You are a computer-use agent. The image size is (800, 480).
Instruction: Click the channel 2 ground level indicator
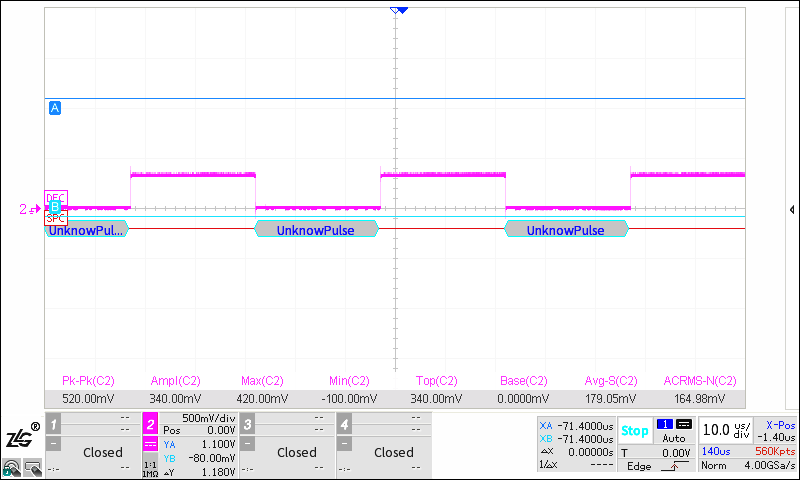tap(30, 209)
